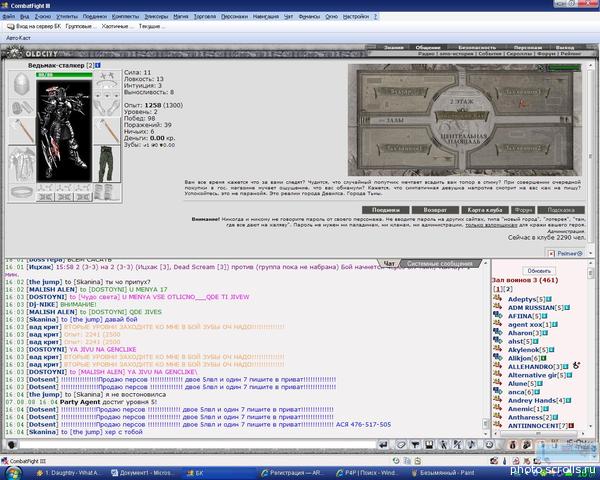Click the body armor equipment slot

click(22, 165)
